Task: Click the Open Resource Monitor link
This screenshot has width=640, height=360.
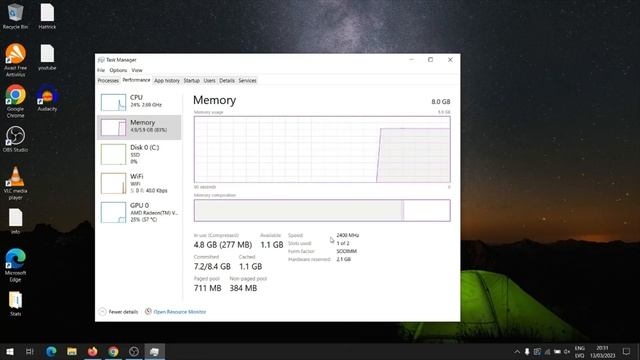Action: coord(180,312)
